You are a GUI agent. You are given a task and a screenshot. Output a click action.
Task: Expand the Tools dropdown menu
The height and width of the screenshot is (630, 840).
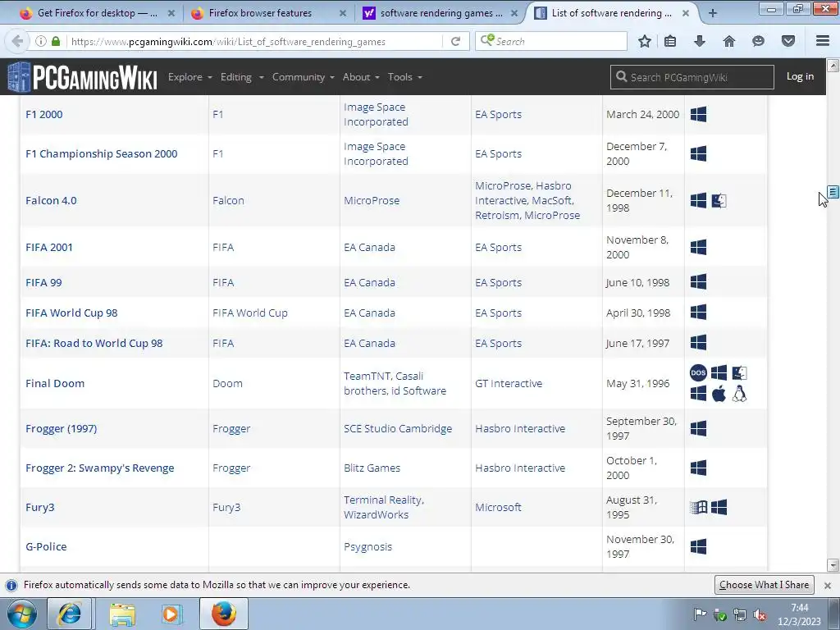405,77
